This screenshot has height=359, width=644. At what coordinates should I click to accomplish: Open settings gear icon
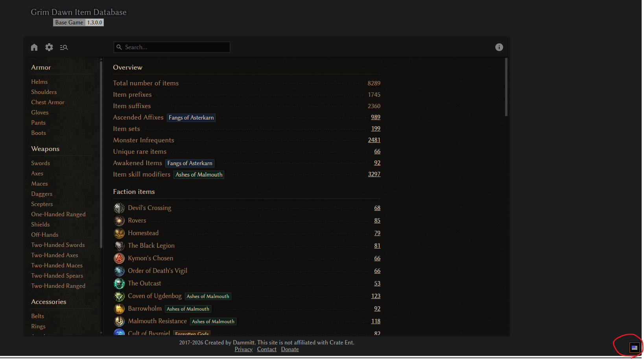click(x=49, y=47)
